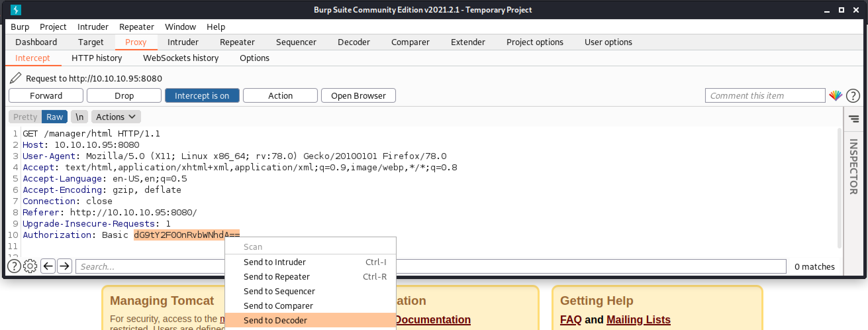Screen dimensions: 868x330
Task: Click the Drop button
Action: [124, 96]
